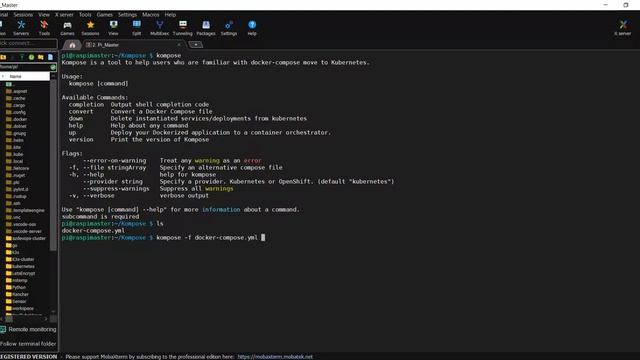Viewport: 640px width, 360px height.
Task: Select the .kube folder
Action: click(15, 154)
